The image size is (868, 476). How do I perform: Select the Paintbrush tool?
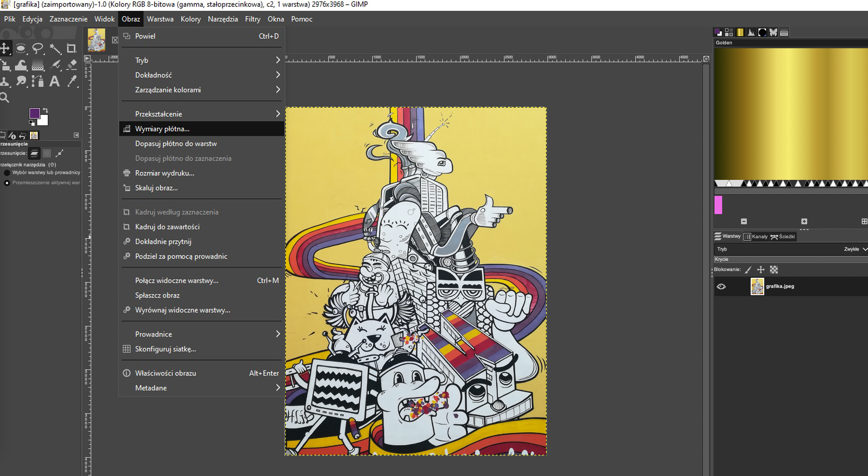pos(55,65)
